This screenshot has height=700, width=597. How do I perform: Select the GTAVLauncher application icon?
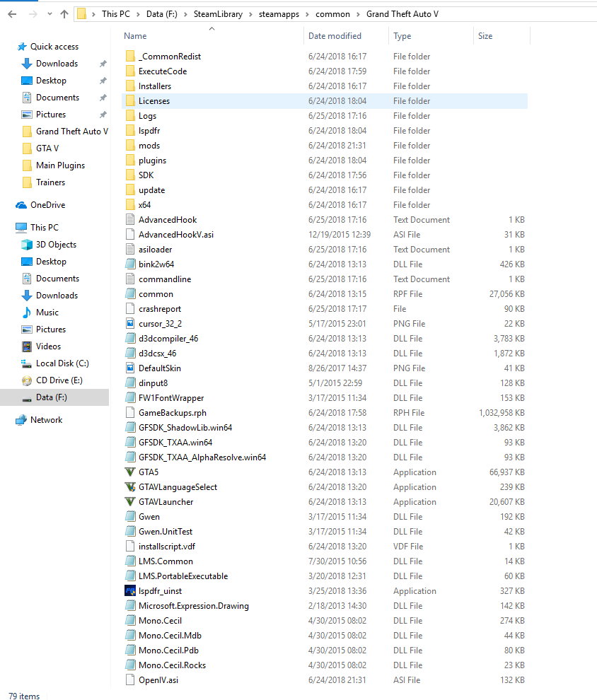pyautogui.click(x=130, y=502)
